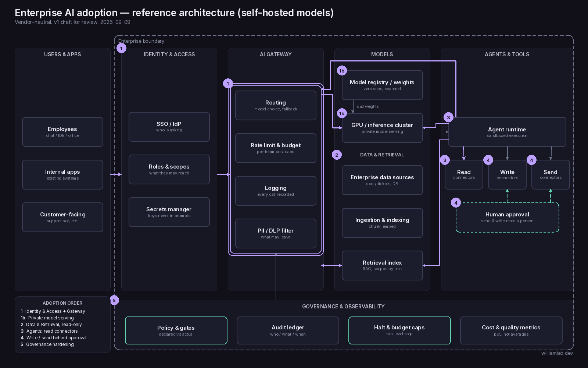
Task: Click the Write connectors box
Action: click(507, 174)
